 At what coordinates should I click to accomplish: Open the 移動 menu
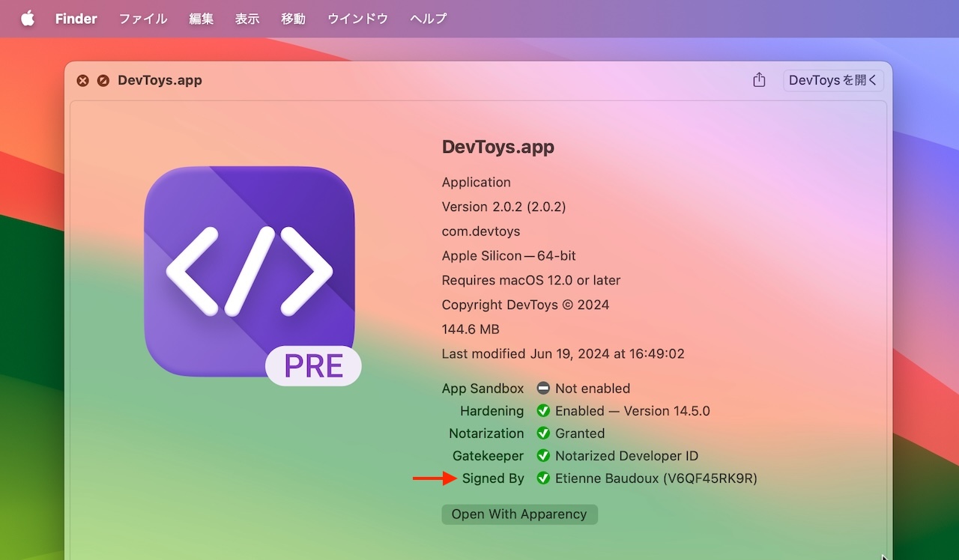click(x=294, y=19)
